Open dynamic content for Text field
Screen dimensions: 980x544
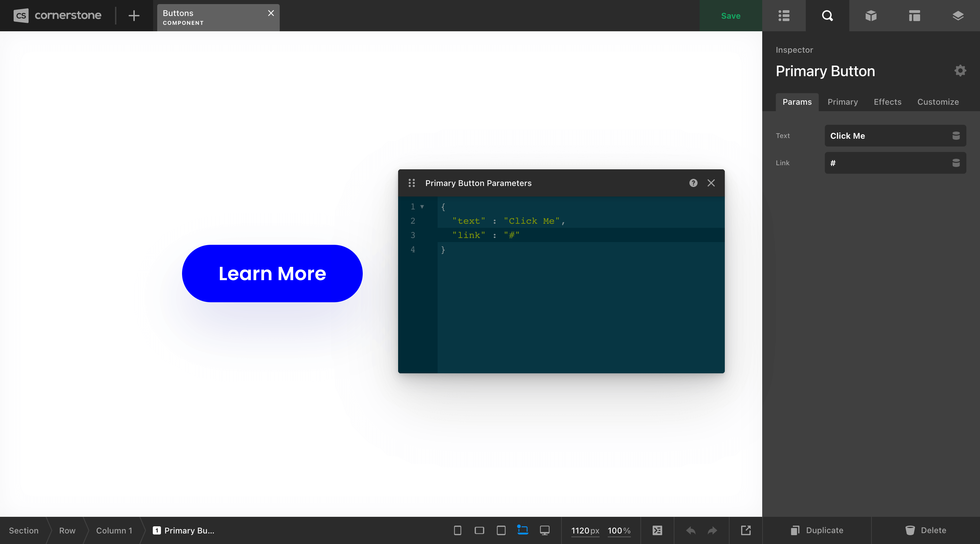click(955, 136)
